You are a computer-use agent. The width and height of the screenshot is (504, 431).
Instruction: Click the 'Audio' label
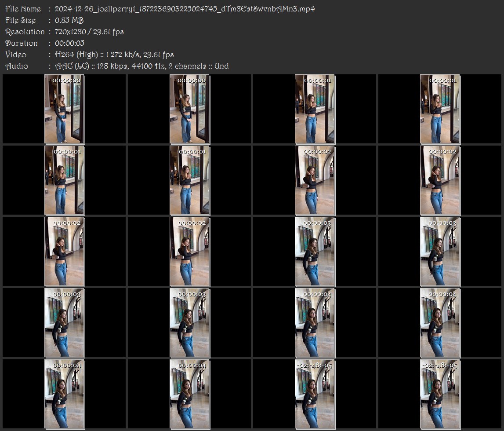click(x=17, y=66)
